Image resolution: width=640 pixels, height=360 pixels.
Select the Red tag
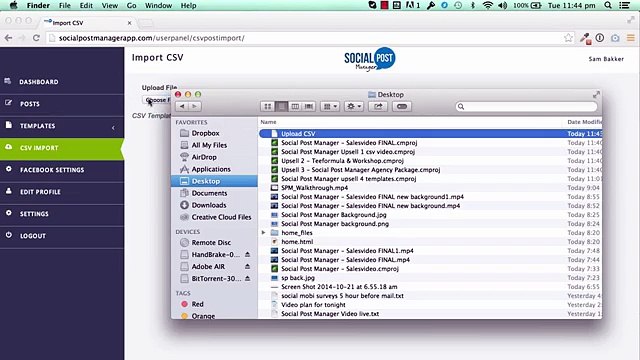(x=198, y=304)
